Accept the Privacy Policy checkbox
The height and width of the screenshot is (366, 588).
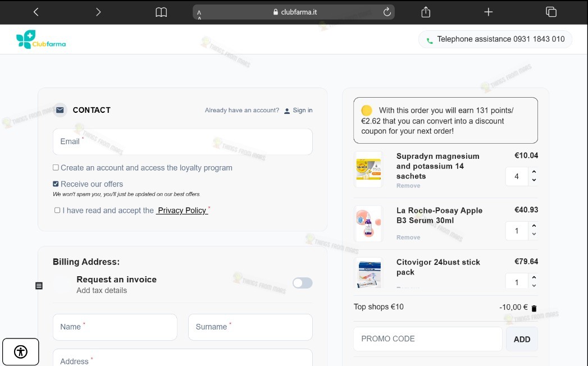tap(57, 211)
